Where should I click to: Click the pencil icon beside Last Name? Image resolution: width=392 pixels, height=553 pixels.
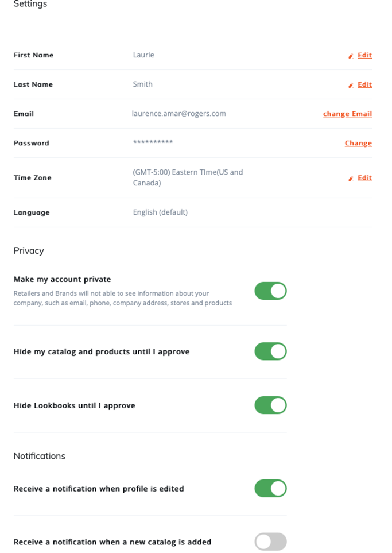tap(351, 85)
